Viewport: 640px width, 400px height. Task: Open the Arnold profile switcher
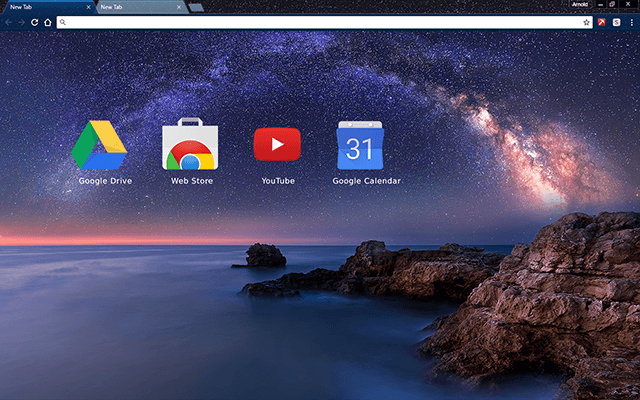coord(580,5)
